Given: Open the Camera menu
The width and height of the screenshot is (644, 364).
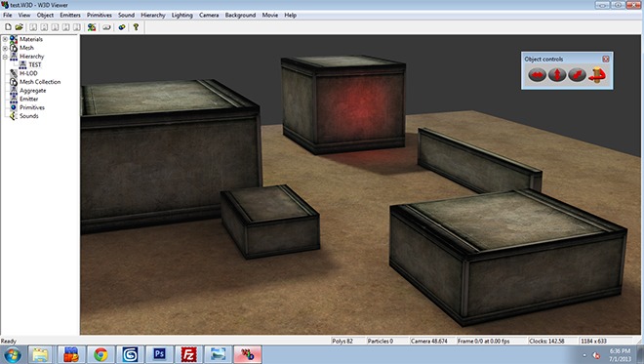Looking at the screenshot, I should coord(209,16).
